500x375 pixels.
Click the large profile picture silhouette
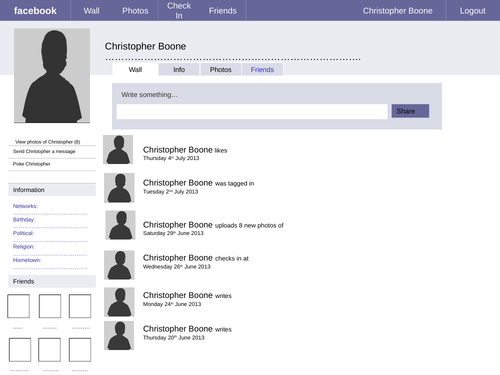coord(52,76)
